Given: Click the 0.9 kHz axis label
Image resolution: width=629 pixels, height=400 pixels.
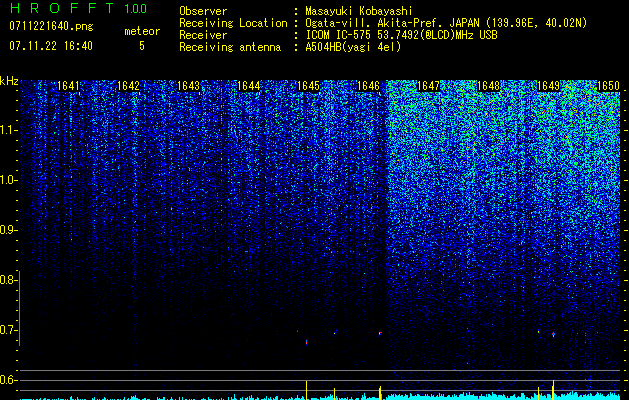Looking at the screenshot, I should (x=7, y=230).
